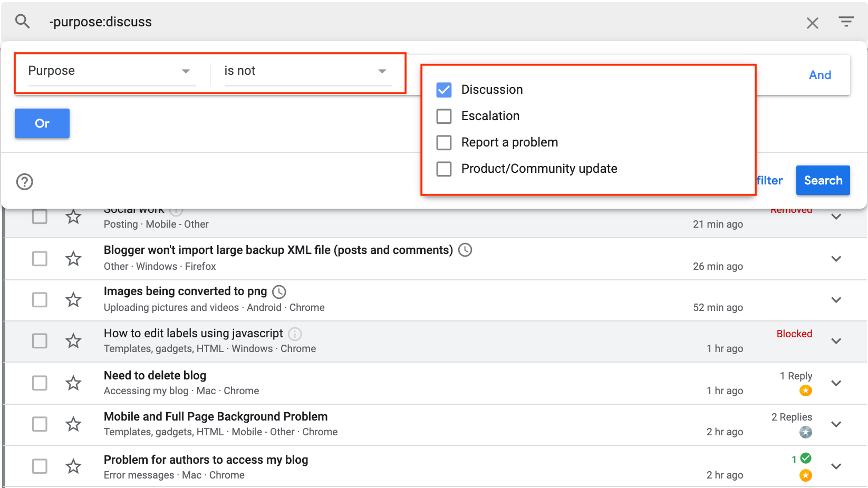Star the "Images being converted to png" thread
Image resolution: width=868 pixels, height=488 pixels.
coord(73,300)
